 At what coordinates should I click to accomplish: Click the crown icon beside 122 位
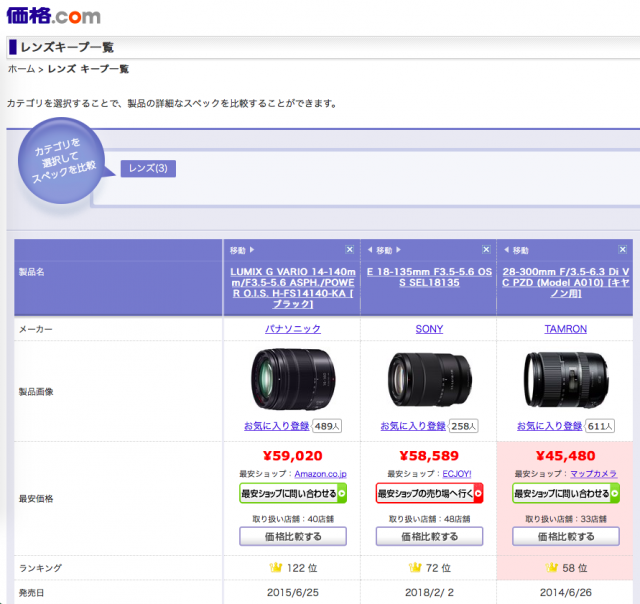coord(276,567)
